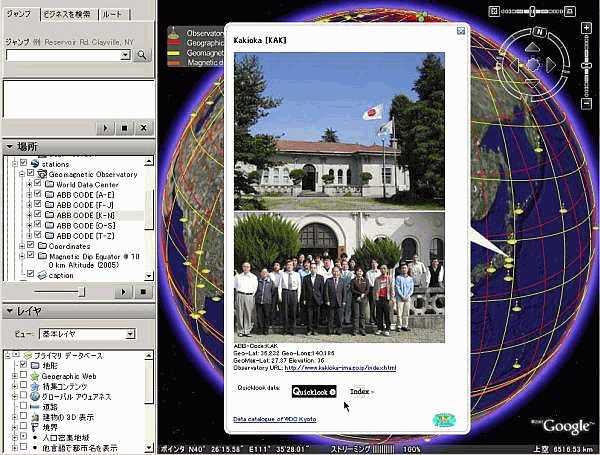The width and height of the screenshot is (600, 455).
Task: Uncheck the stations checkbox
Action: (23, 163)
